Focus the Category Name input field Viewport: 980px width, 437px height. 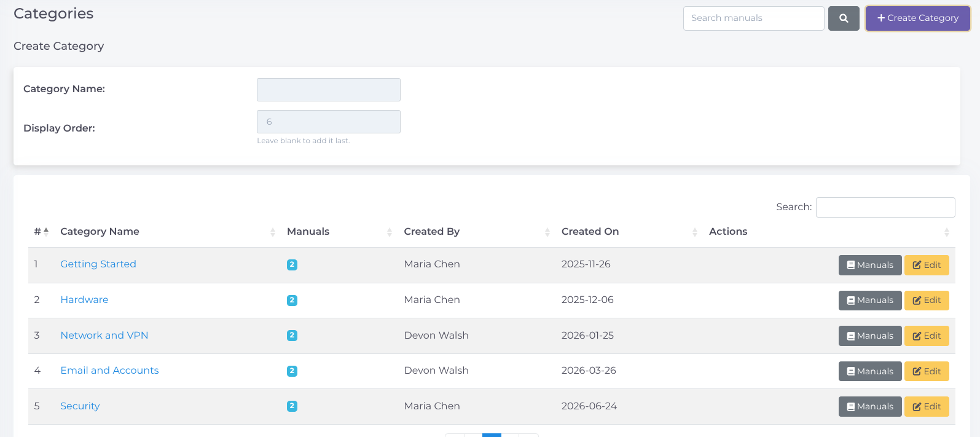329,90
